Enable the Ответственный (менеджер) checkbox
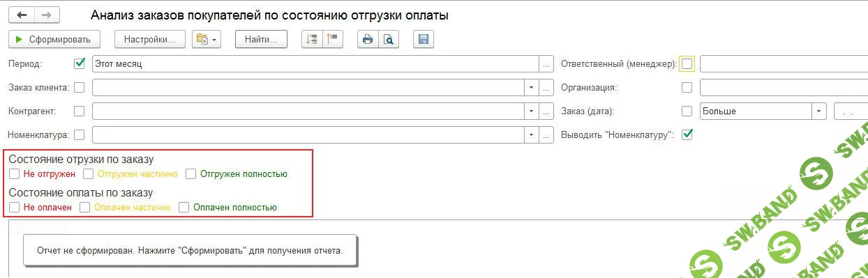The image size is (868, 278). tap(687, 63)
